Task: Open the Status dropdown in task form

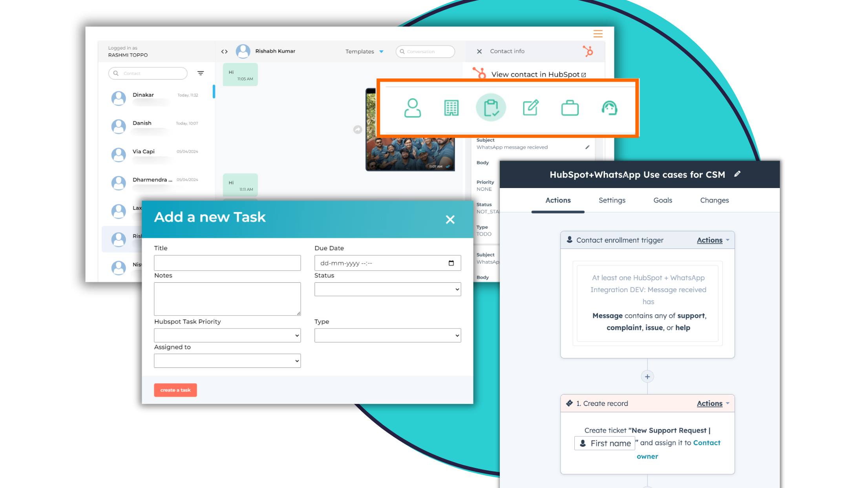Action: tap(387, 289)
